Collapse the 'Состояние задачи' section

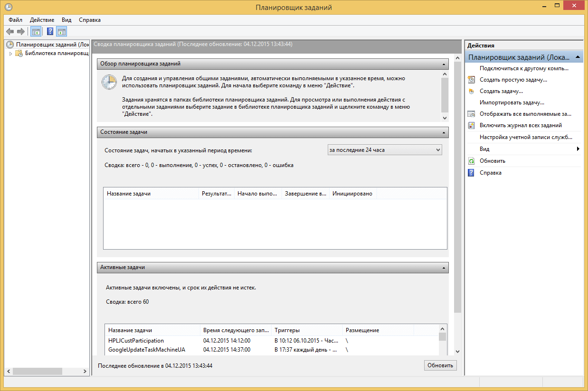(444, 132)
